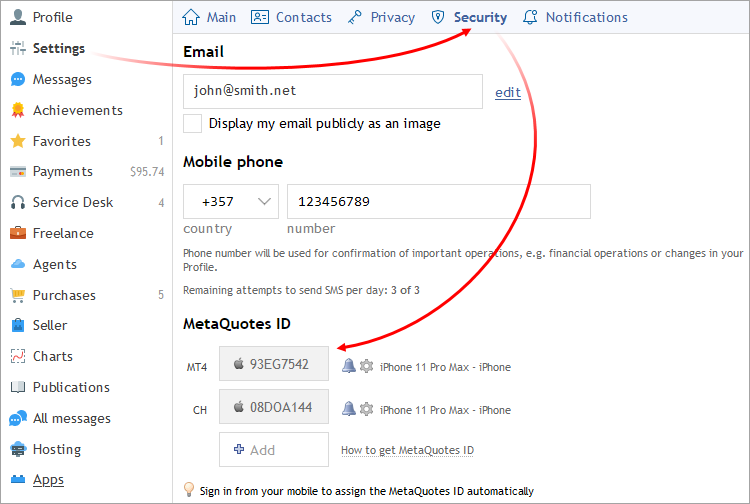Click the Purchases cart icon

[x=18, y=296]
